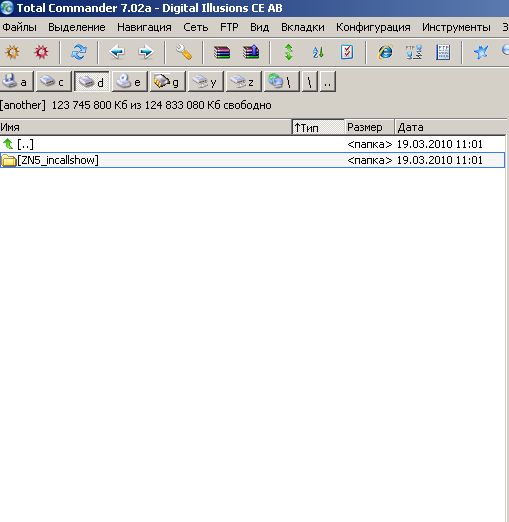Open the Internet Explorer icon in toolbar
Image resolution: width=509 pixels, height=522 pixels.
[385, 52]
